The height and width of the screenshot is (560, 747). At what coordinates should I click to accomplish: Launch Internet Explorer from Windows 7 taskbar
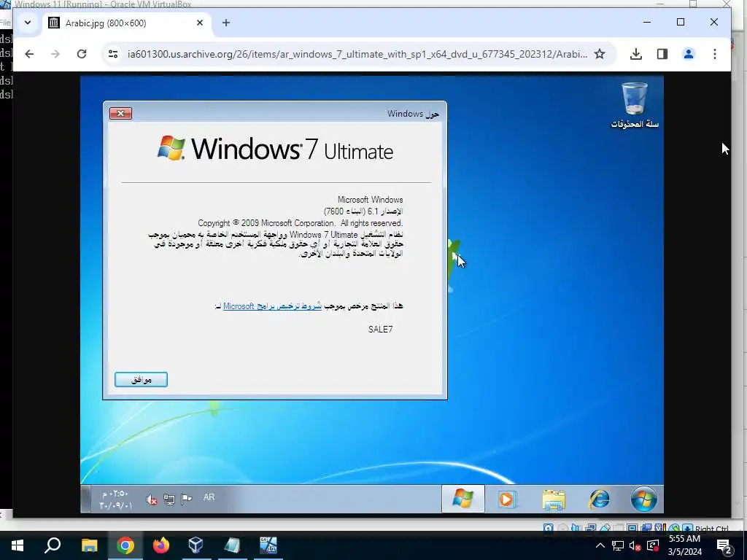(x=599, y=499)
